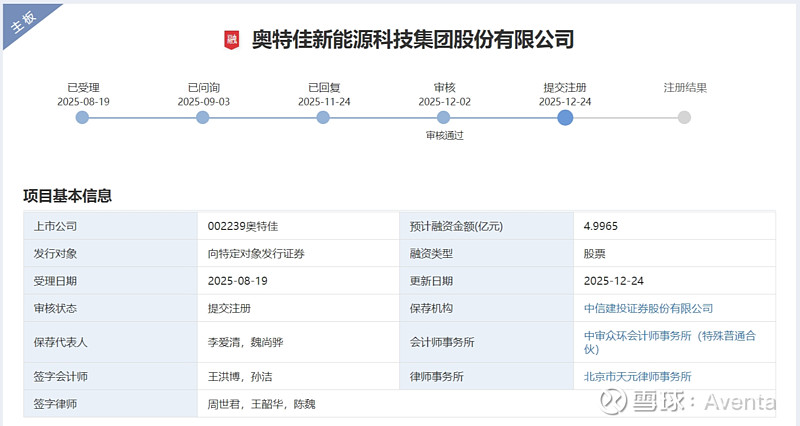This screenshot has height=426, width=800.
Task: Click the 签字会计师 label cell
Action: pos(111,377)
